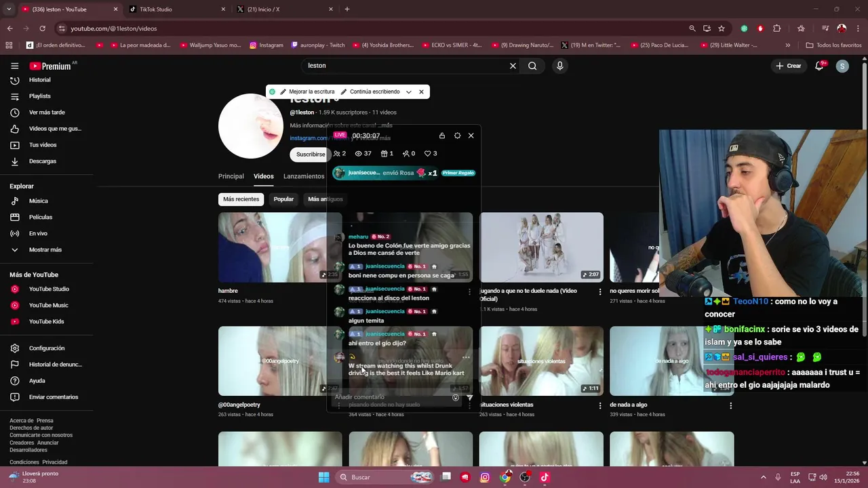Screen dimensions: 868x488
Task: Open TikTok from the taskbar
Action: click(x=545, y=477)
